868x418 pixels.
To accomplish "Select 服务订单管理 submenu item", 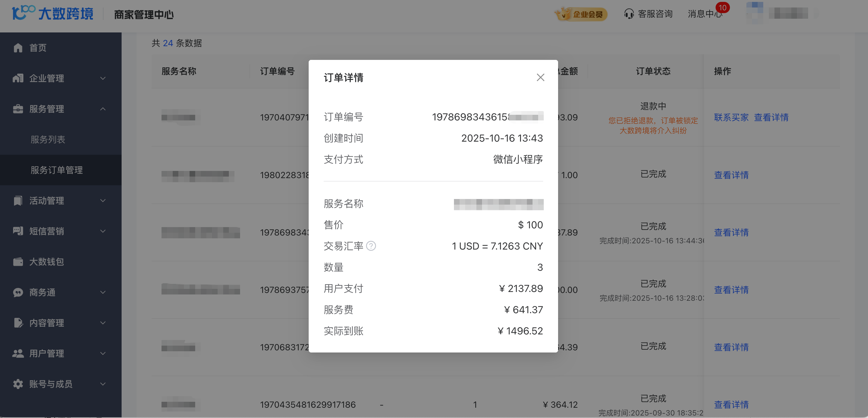I will (x=57, y=170).
